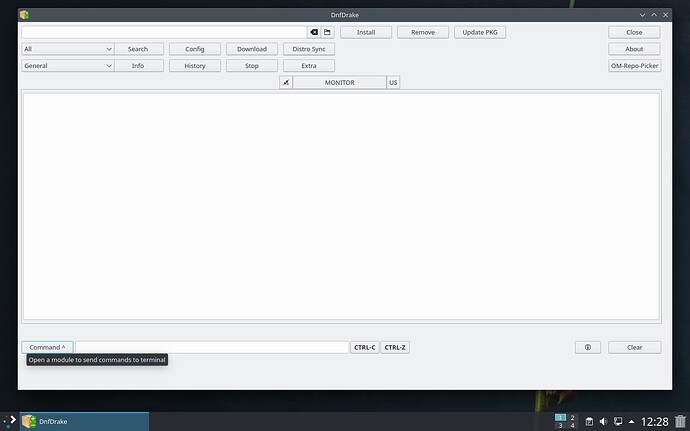Open the application launcher menu
Screen dimensions: 690x431
(x=9, y=421)
